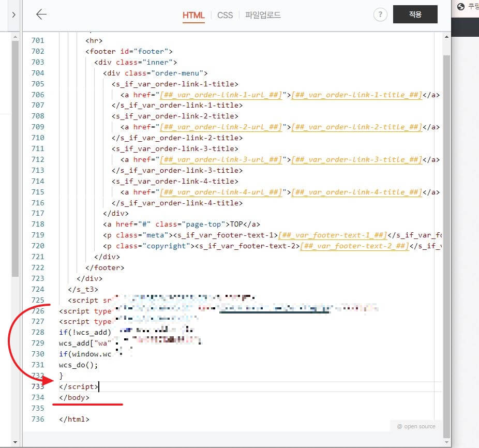Image resolution: width=479 pixels, height=448 pixels.
Task: Click the left scrollbar up arrow
Action: pos(16,37)
